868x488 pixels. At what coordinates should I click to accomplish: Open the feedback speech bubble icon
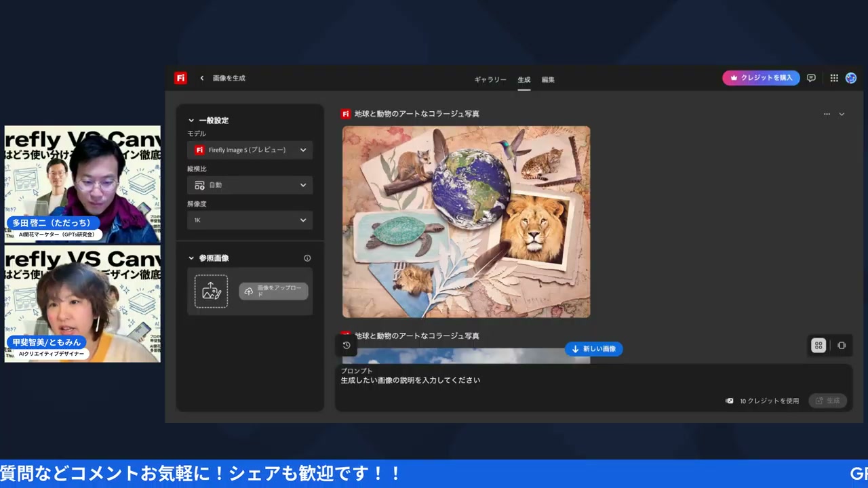tap(811, 78)
